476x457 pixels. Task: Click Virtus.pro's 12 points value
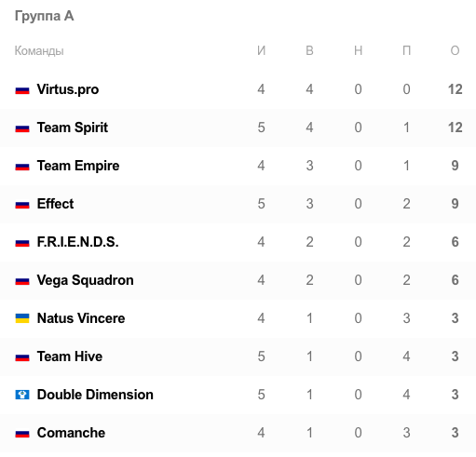pos(455,89)
